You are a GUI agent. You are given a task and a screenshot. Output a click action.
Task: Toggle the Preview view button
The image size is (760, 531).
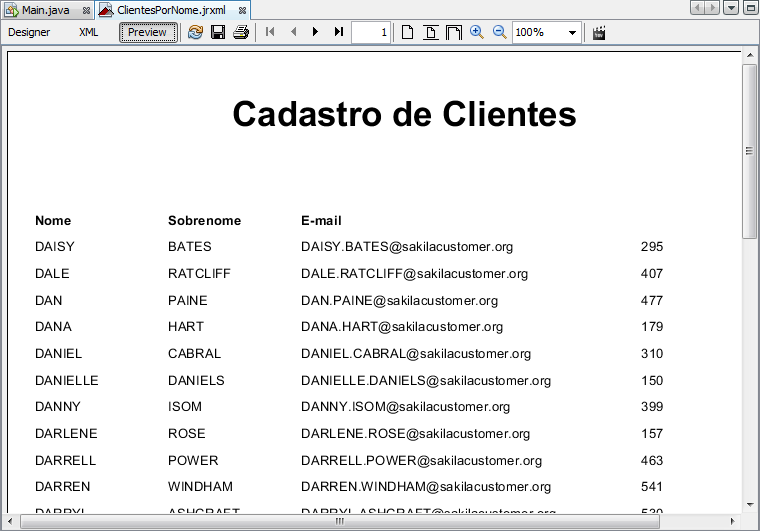(x=147, y=32)
